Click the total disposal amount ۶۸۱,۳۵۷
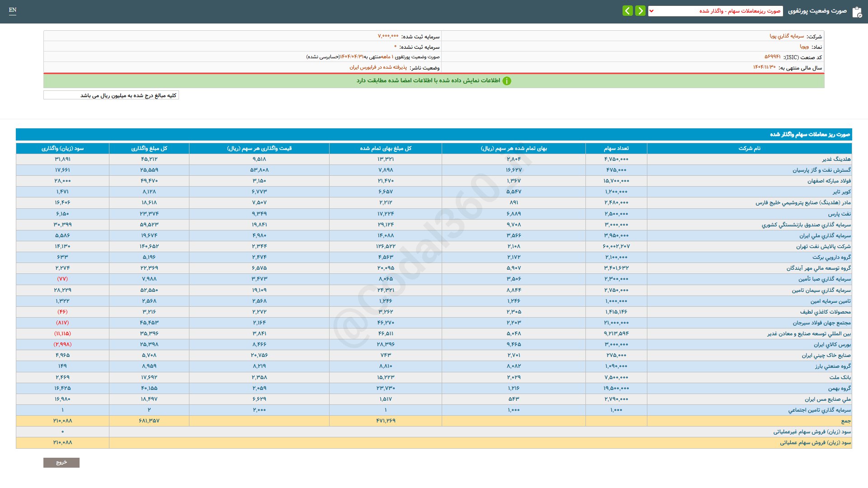This screenshot has width=868, height=488. tap(149, 421)
